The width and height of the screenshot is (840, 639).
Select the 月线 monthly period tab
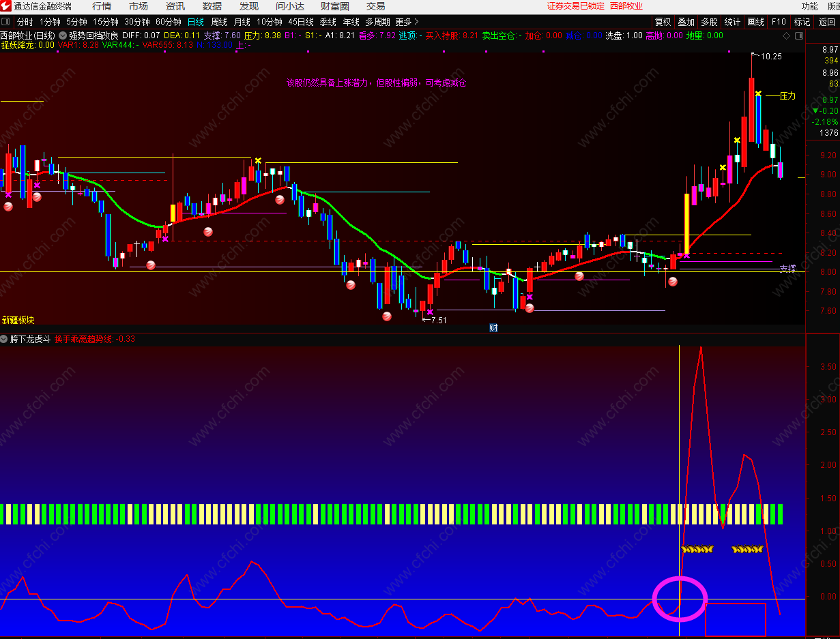242,22
